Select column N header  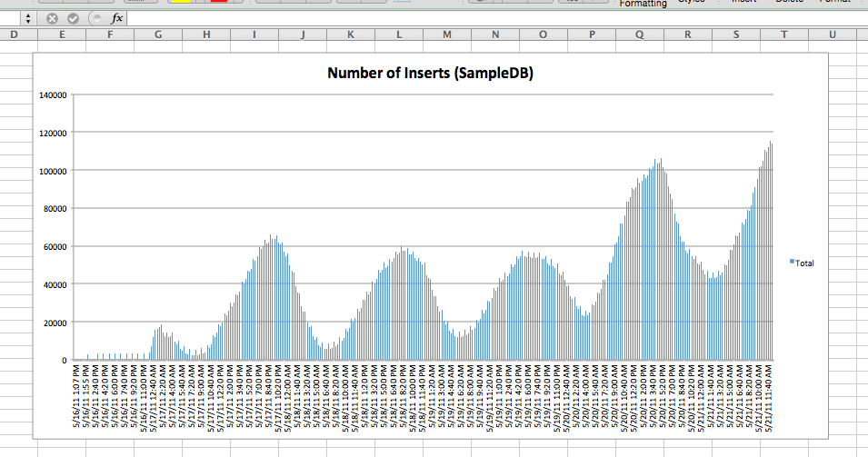tap(495, 35)
